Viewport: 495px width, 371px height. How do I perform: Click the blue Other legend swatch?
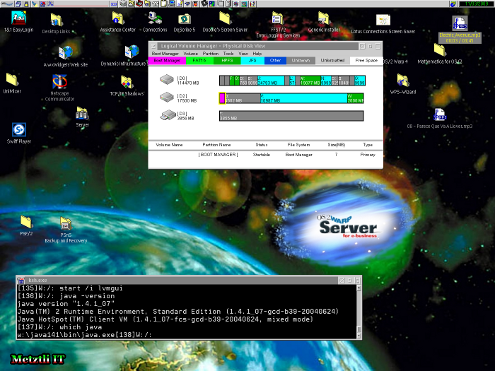(x=275, y=60)
